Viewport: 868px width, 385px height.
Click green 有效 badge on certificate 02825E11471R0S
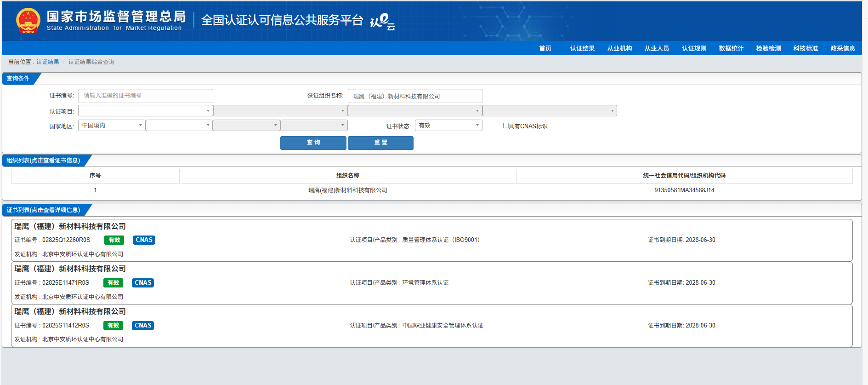(113, 283)
